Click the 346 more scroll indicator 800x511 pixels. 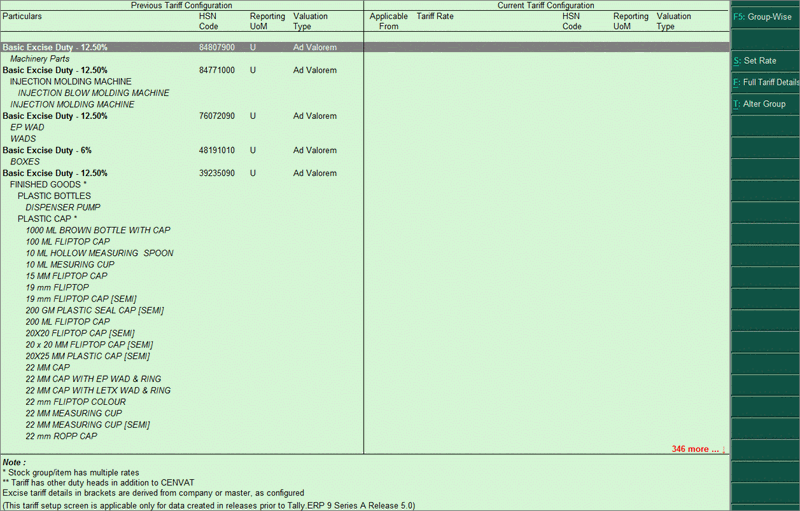699,449
